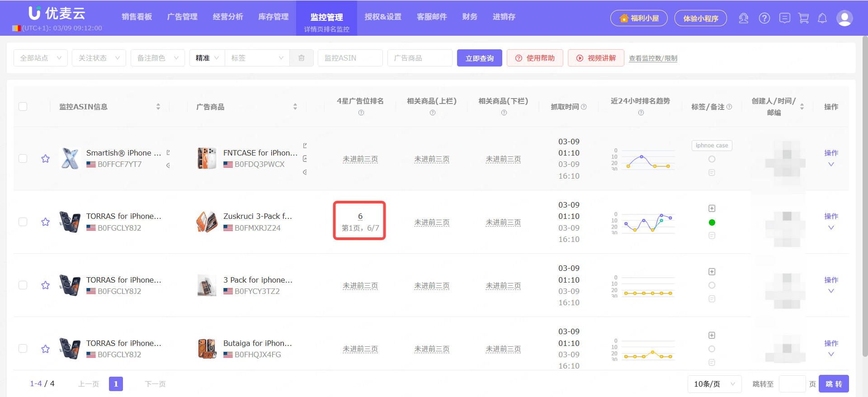This screenshot has width=868, height=397.
Task: Click the 使用帮助 button
Action: coord(535,58)
